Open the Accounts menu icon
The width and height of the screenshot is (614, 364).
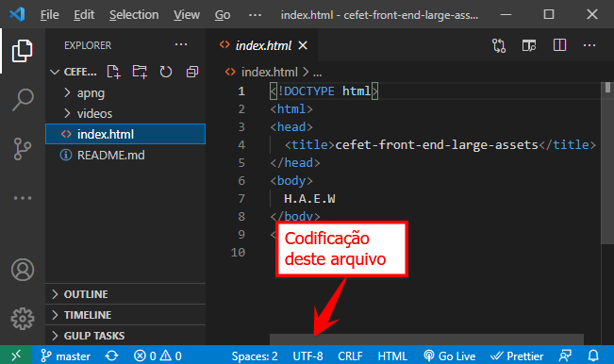click(23, 270)
